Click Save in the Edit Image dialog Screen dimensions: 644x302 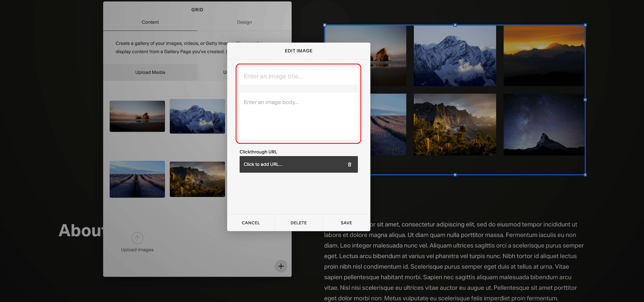pos(346,222)
